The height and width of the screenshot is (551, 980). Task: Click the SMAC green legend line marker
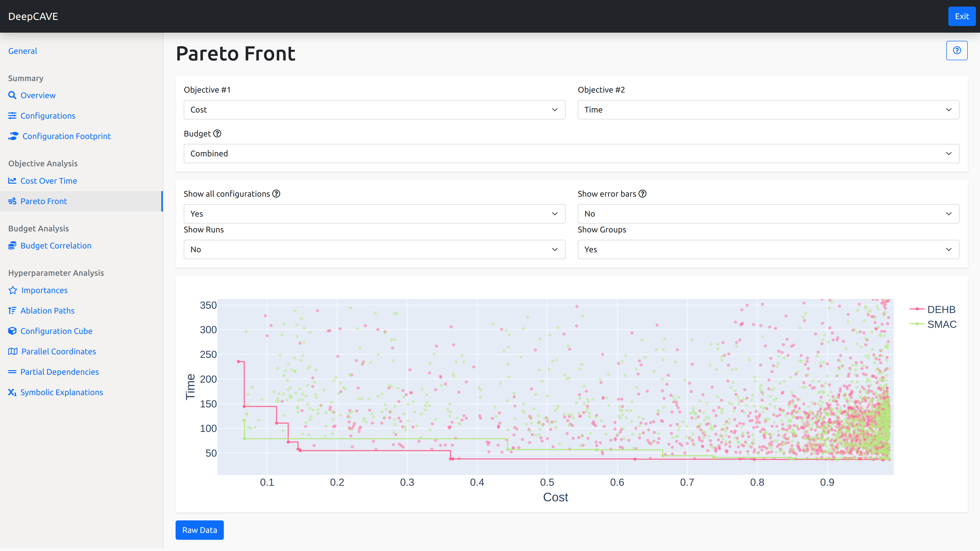(x=917, y=324)
